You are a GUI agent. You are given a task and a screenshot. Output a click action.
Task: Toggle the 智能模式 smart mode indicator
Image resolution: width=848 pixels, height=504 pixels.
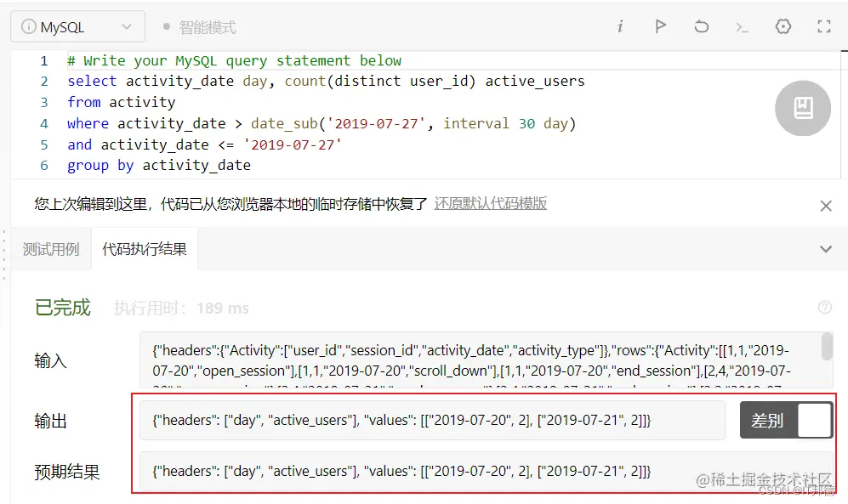pyautogui.click(x=200, y=27)
